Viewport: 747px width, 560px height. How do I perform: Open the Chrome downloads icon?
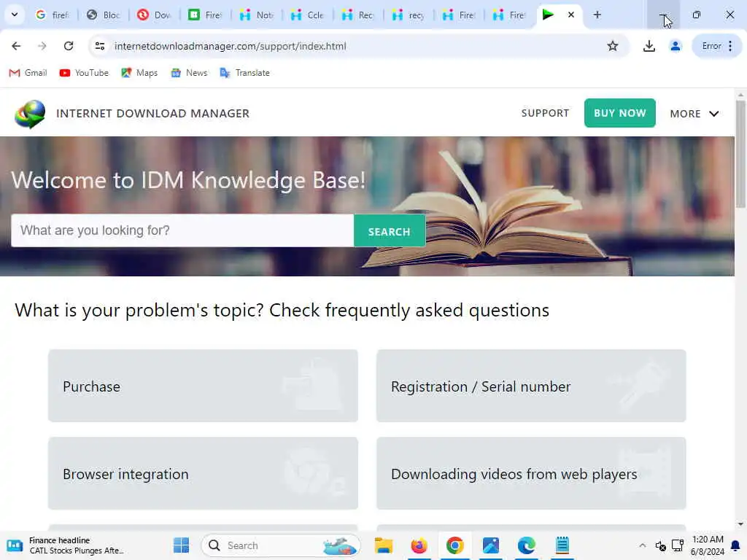(x=649, y=46)
